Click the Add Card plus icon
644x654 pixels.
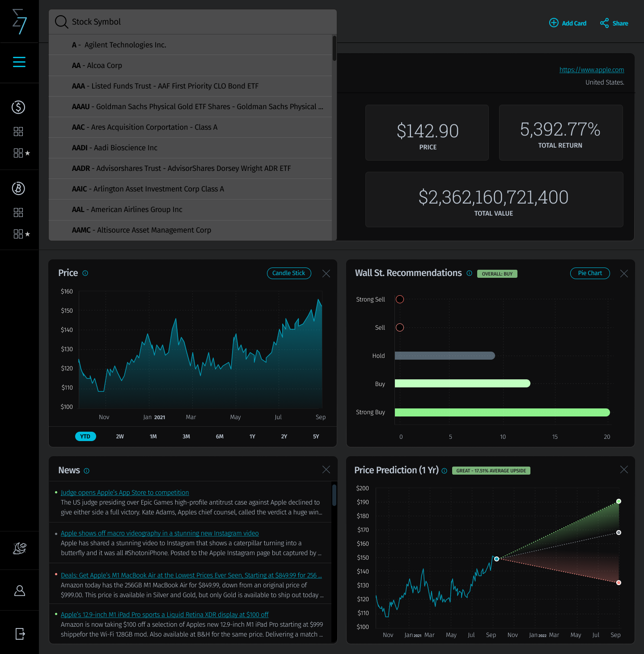click(x=554, y=23)
